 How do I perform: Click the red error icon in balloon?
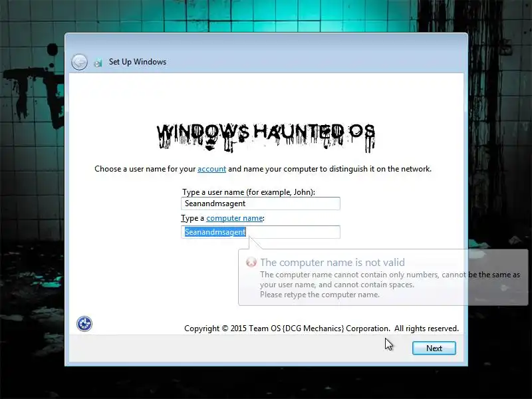point(251,262)
